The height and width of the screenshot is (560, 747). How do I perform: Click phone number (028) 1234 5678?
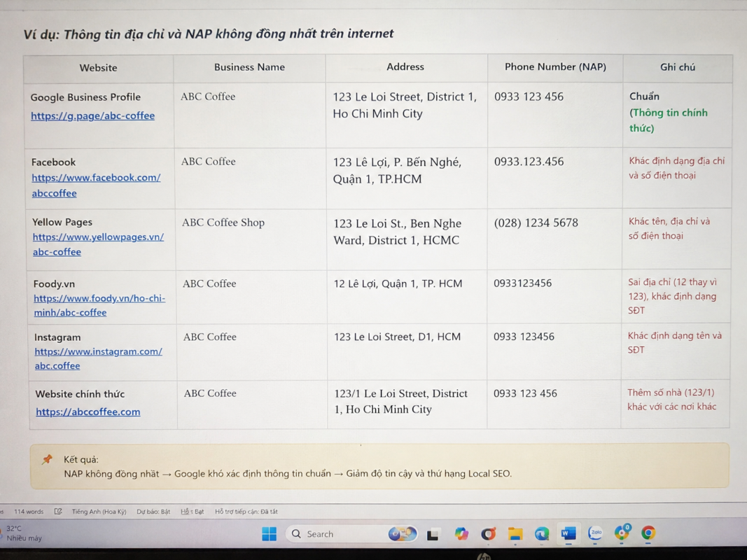tap(536, 223)
